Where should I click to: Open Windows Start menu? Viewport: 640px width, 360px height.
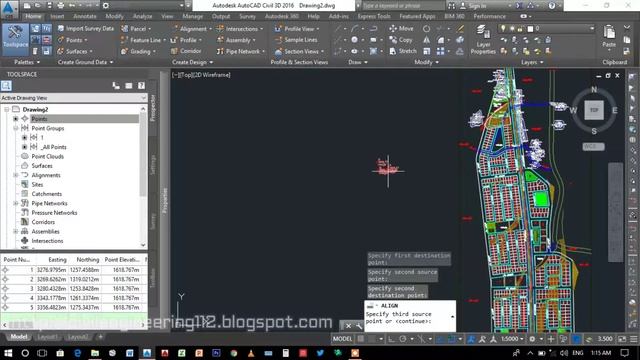pyautogui.click(x=7, y=353)
